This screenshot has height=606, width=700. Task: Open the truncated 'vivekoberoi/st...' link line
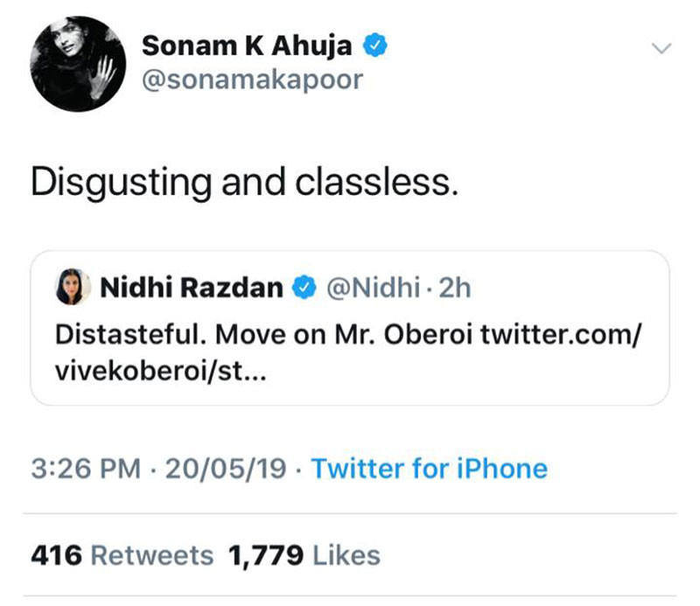pyautogui.click(x=161, y=371)
